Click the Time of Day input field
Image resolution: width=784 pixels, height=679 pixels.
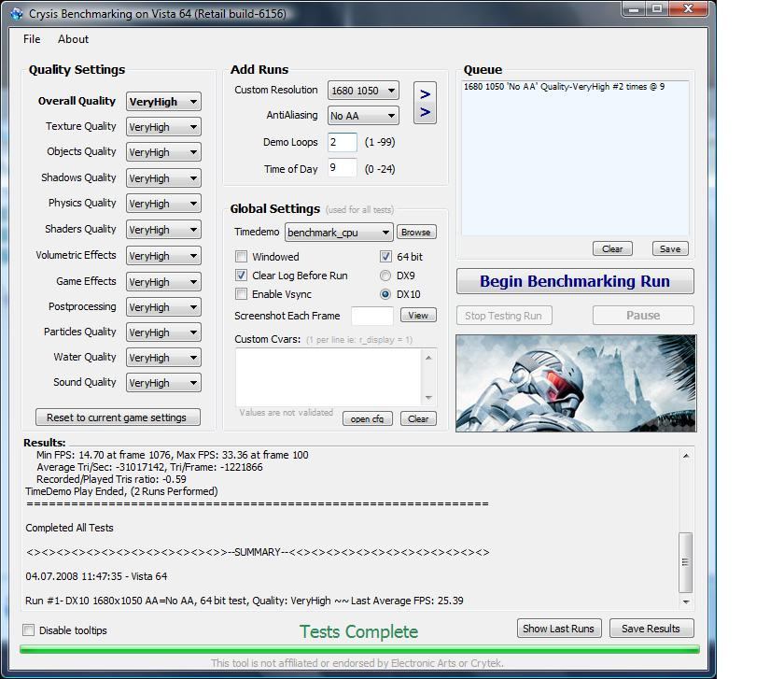click(343, 167)
